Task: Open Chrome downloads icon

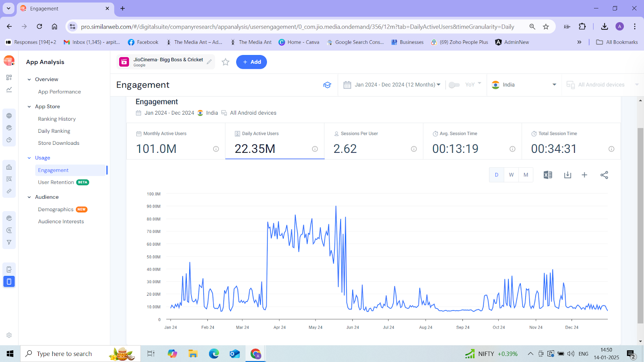Action: click(x=604, y=27)
